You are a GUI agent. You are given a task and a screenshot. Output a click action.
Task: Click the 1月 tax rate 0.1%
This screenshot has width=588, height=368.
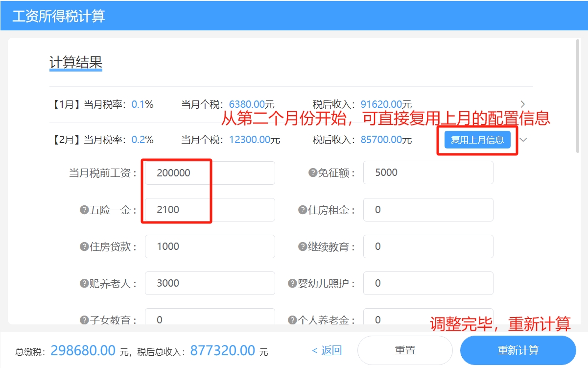tap(142, 104)
